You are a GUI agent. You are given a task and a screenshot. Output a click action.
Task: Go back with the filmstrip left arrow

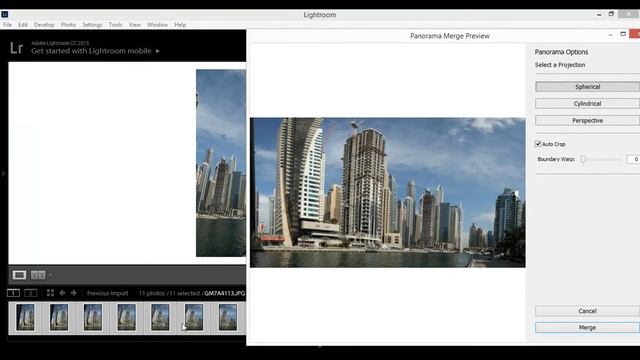pos(62,293)
